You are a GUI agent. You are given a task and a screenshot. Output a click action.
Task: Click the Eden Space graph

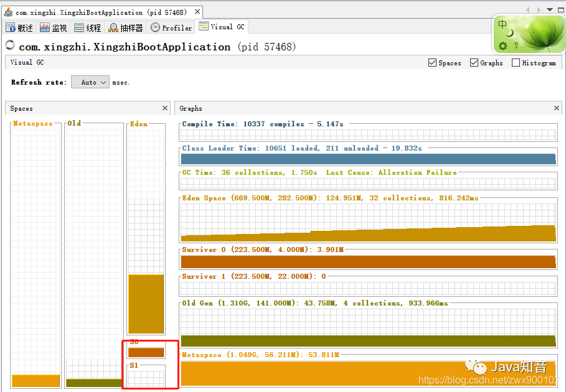coord(368,223)
